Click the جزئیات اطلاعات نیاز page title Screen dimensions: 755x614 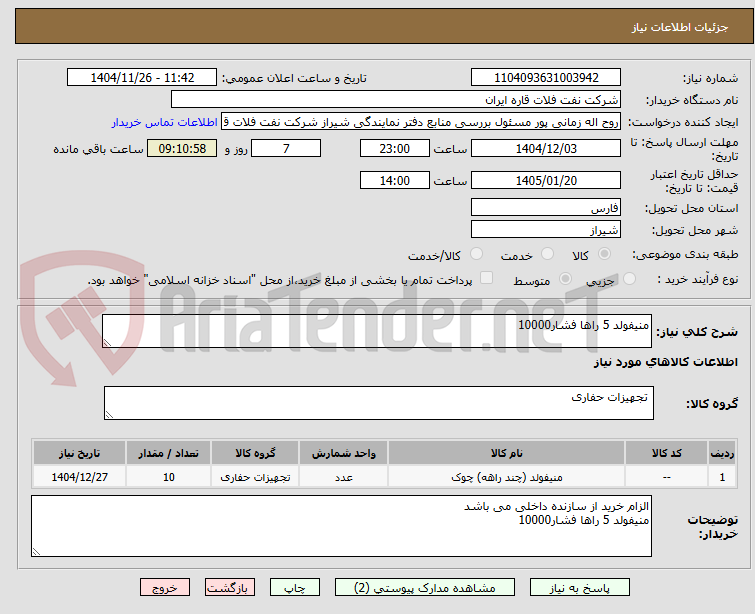(679, 27)
